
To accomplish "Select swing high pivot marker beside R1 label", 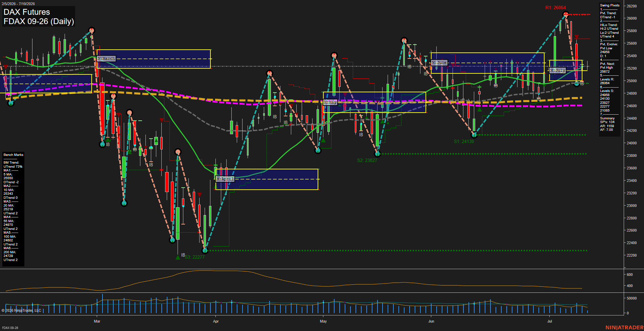I will (566, 14).
